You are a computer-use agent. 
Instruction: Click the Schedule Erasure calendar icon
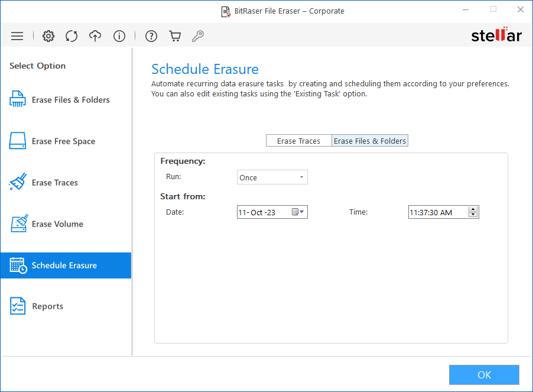[x=18, y=265]
